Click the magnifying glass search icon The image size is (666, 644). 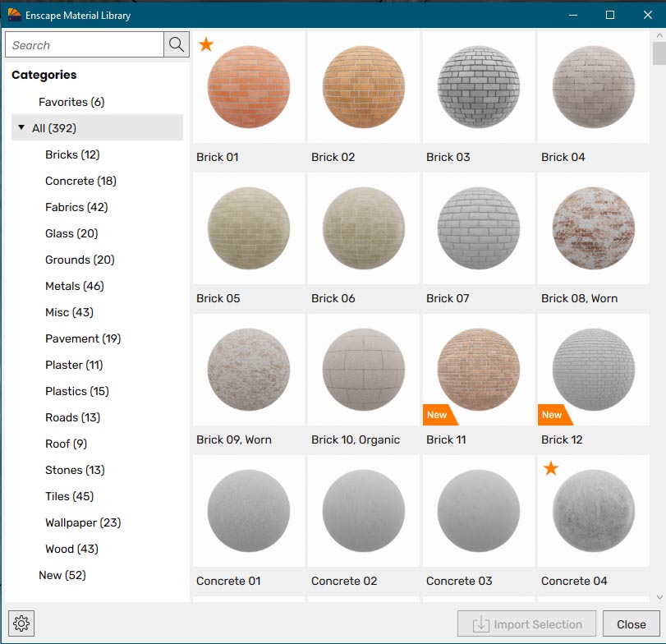coord(177,44)
